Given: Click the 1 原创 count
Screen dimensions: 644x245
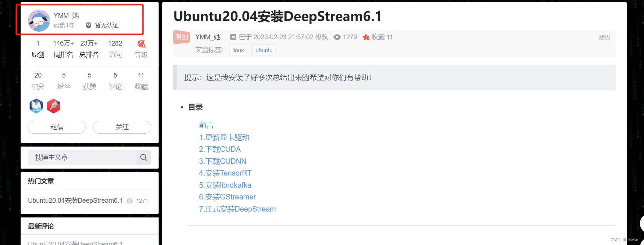Looking at the screenshot, I should 38,49.
